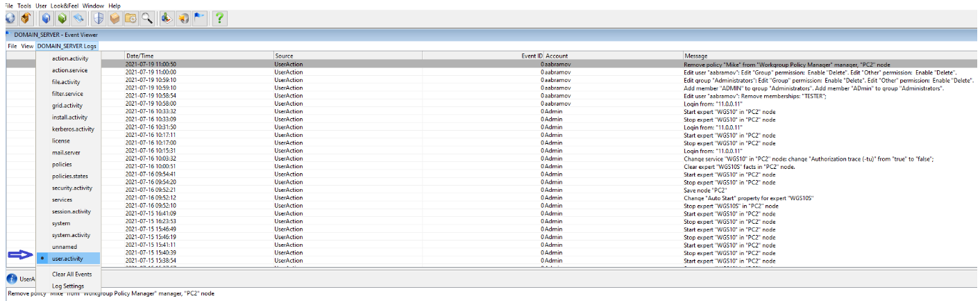Select the event dated 2021-07-19 10:58:54
This screenshot has width=980, height=301.
tap(491, 96)
